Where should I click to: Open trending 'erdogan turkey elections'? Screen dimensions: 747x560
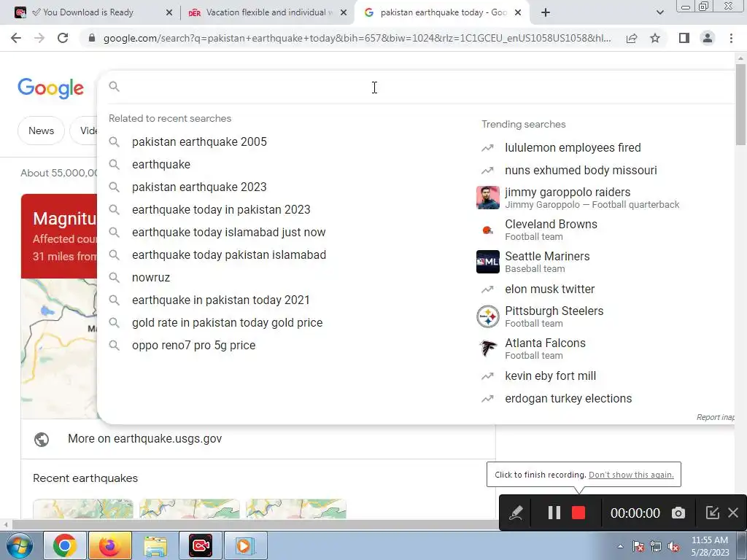(x=568, y=399)
